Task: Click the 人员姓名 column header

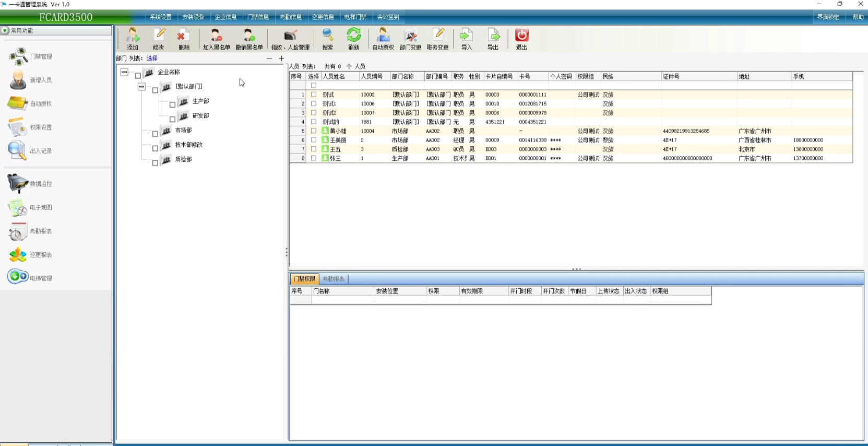Action: 340,76
